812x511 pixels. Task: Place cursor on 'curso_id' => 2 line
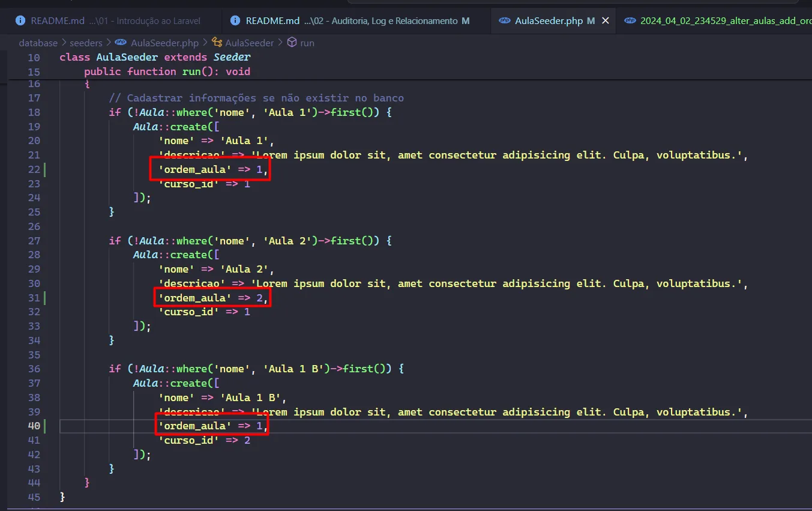point(204,441)
